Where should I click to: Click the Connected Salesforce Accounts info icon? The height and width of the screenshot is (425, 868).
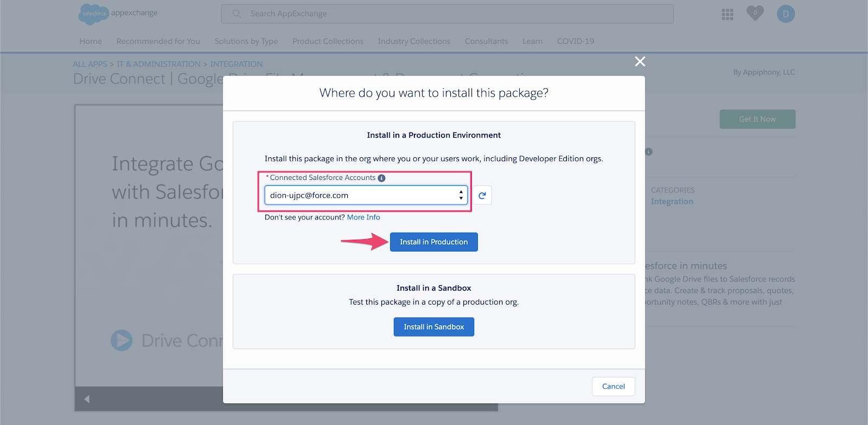tap(381, 178)
